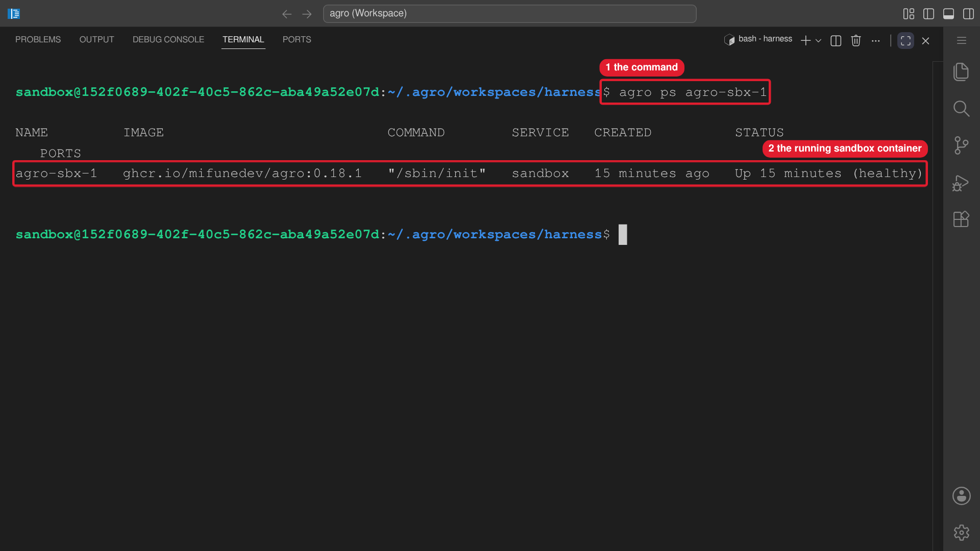
Task: Select the TERMINAL tab
Action: [x=243, y=39]
